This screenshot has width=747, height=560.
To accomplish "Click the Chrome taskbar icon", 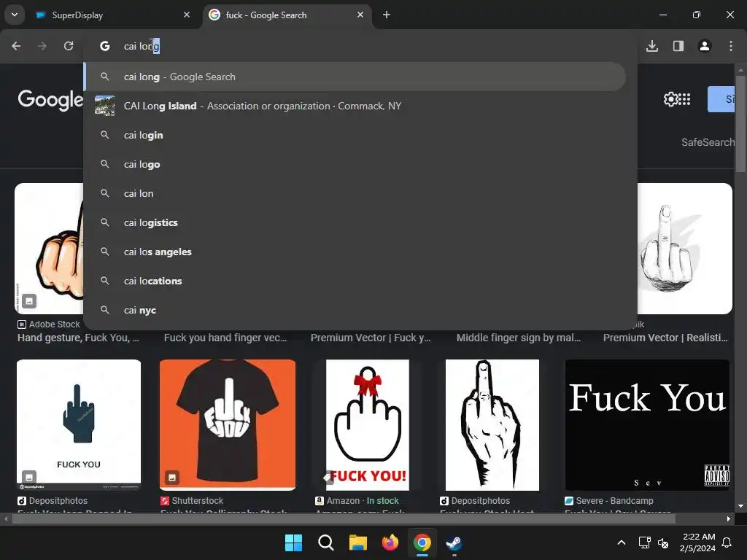I will point(422,542).
